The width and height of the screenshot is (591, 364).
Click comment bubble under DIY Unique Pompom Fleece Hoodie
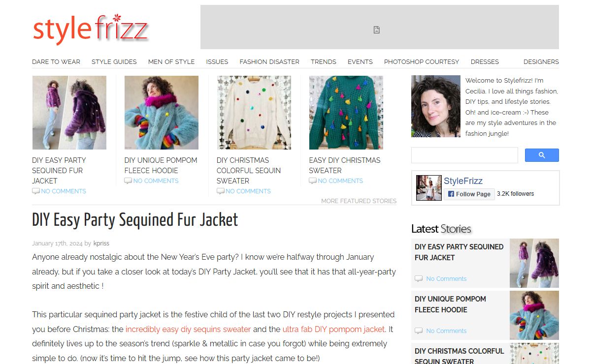point(128,181)
